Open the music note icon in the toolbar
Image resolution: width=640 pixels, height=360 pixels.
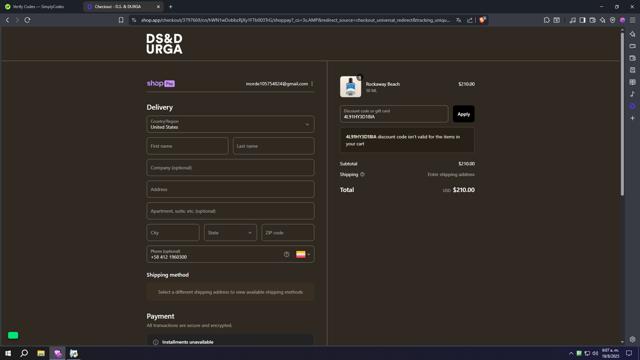[573, 20]
